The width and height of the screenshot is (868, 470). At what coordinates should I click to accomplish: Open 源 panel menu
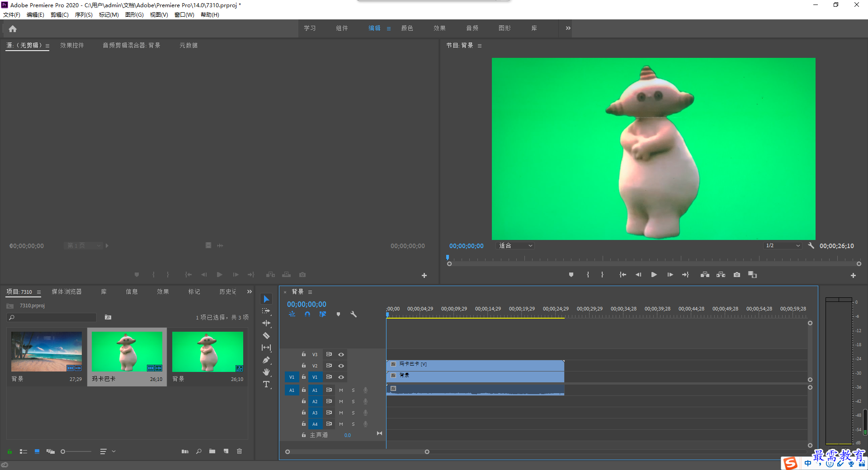pyautogui.click(x=47, y=46)
